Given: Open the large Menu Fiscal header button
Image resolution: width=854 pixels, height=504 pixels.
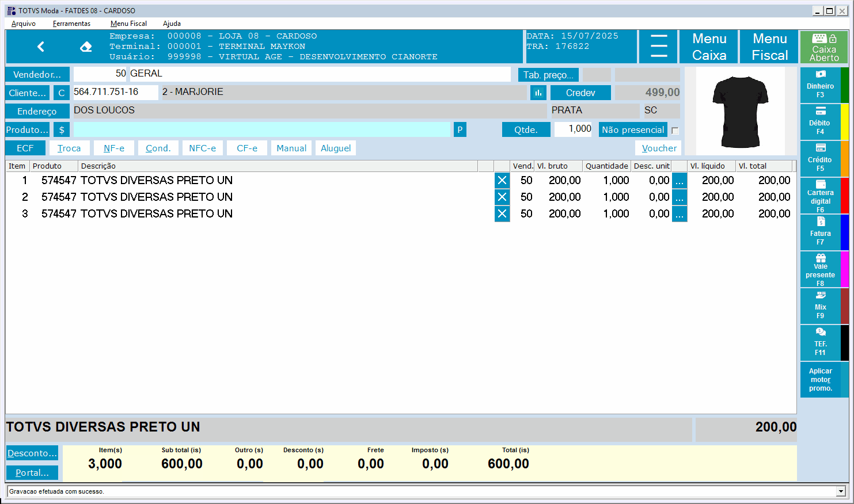Looking at the screenshot, I should (770, 47).
